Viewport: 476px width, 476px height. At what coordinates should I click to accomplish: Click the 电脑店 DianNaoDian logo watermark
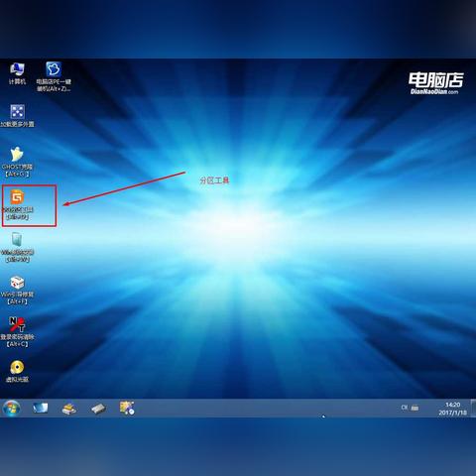click(x=435, y=83)
